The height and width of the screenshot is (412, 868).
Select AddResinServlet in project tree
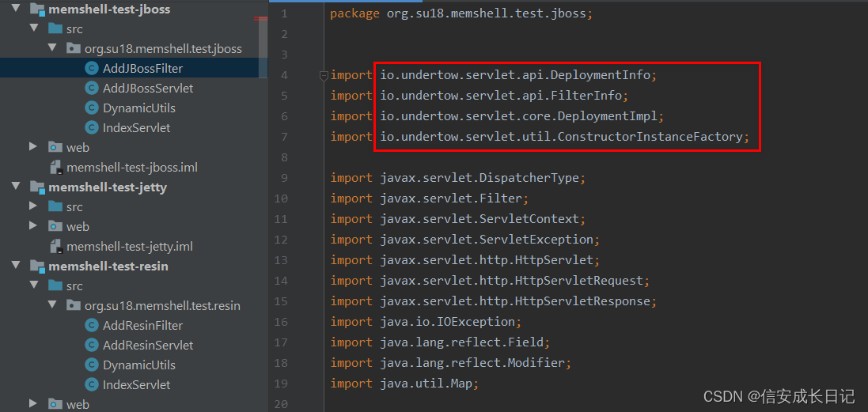tap(148, 345)
